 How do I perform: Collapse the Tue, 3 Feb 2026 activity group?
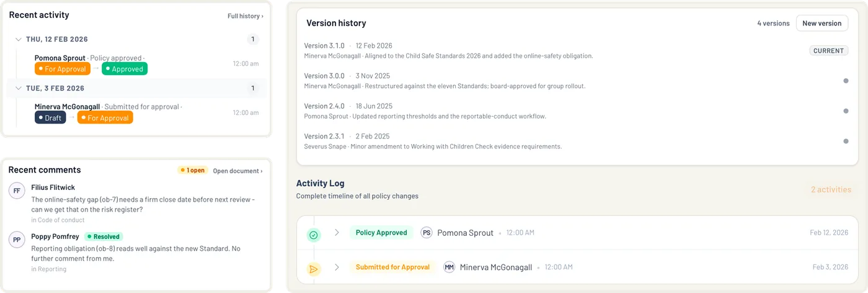click(x=19, y=88)
